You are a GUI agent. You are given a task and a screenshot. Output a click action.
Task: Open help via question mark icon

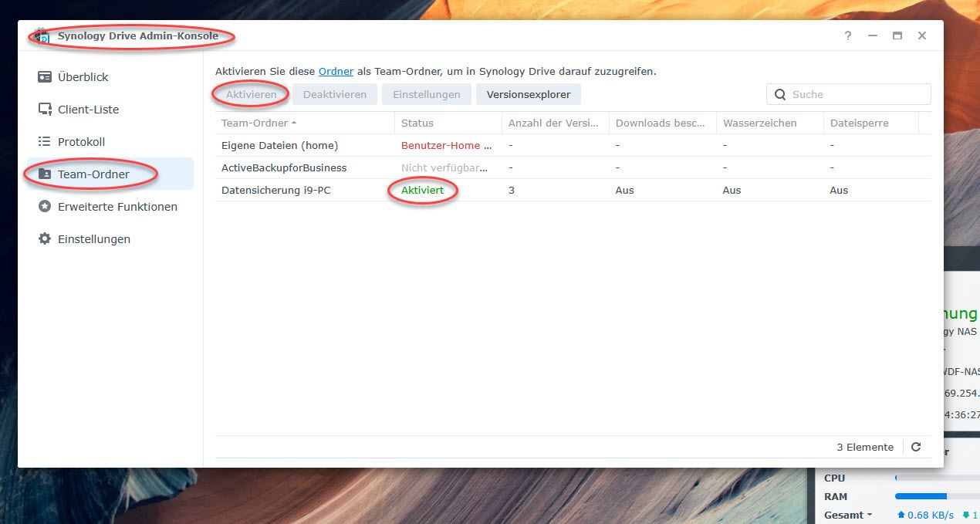(x=848, y=36)
